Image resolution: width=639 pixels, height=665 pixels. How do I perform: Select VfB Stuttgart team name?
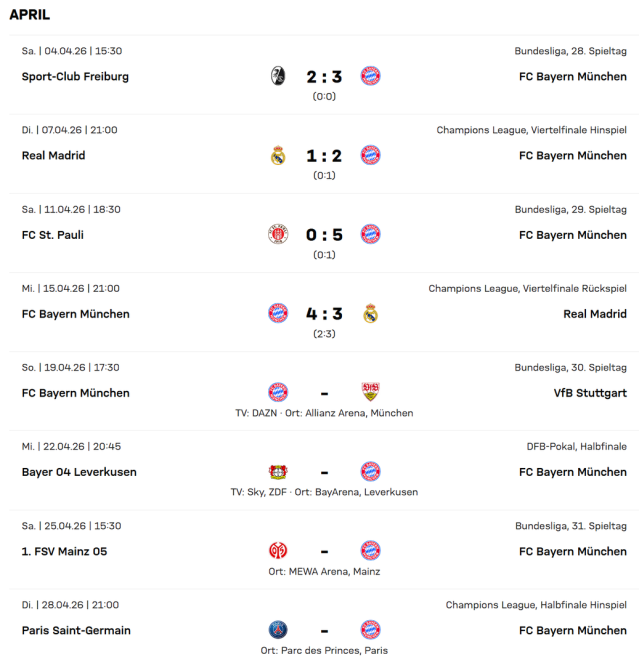[x=590, y=393]
